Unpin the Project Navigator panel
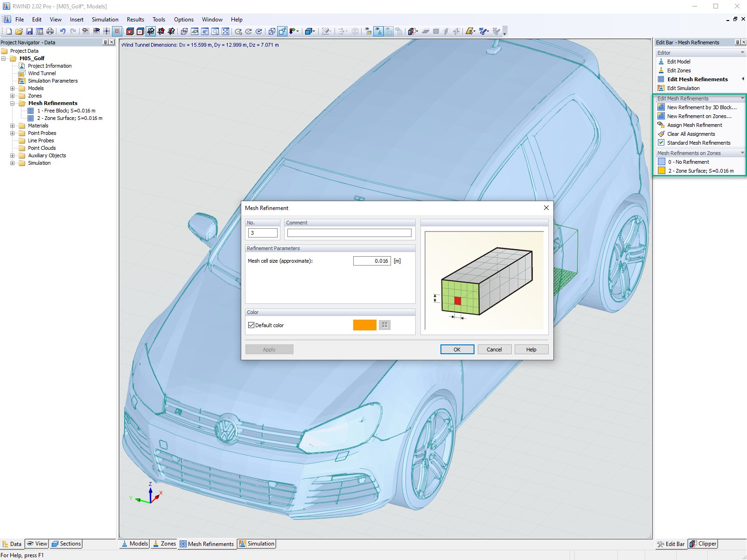 coord(106,42)
